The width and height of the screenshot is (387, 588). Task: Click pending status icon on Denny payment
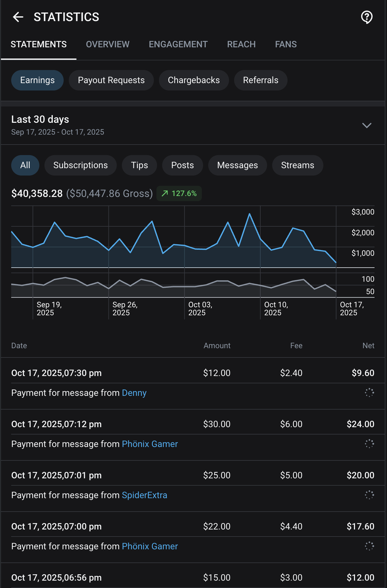(369, 393)
